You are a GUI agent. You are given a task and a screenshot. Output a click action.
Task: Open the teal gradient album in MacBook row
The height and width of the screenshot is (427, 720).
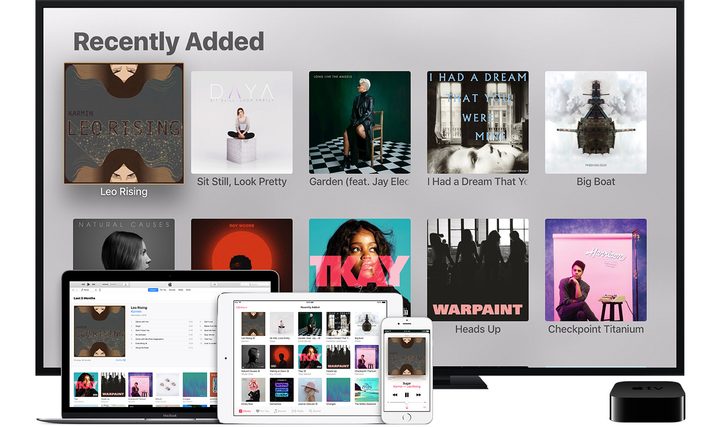[x=195, y=384]
